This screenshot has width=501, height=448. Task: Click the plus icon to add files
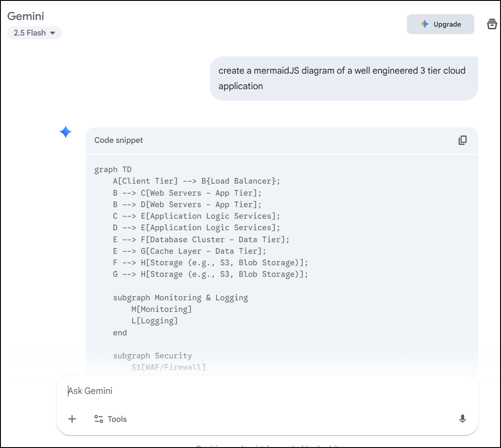[x=72, y=419]
